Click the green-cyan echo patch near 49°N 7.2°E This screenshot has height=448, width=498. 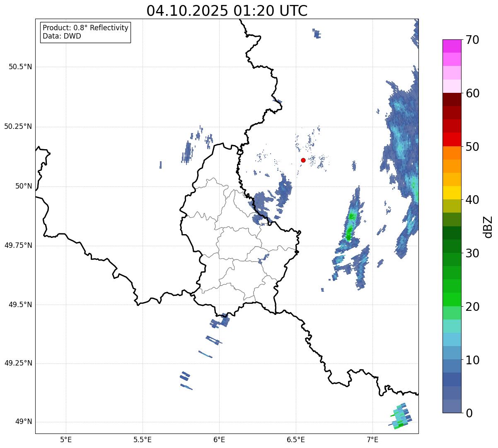pos(401,417)
